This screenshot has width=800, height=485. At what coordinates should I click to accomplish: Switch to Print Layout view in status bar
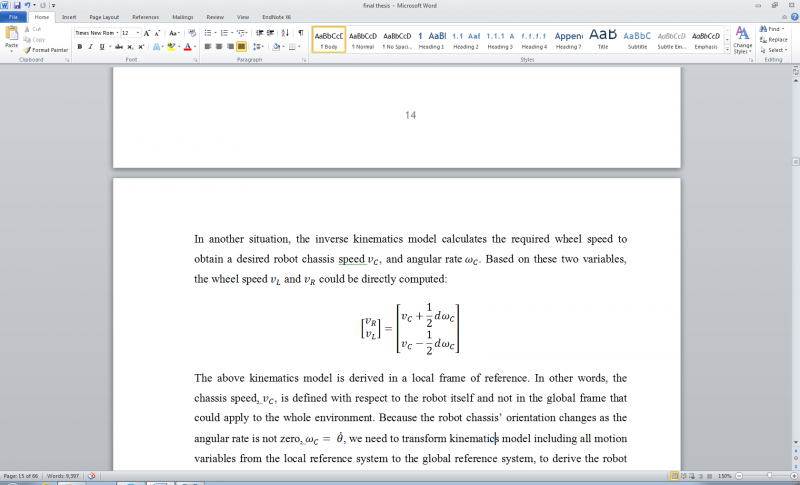[x=674, y=476]
